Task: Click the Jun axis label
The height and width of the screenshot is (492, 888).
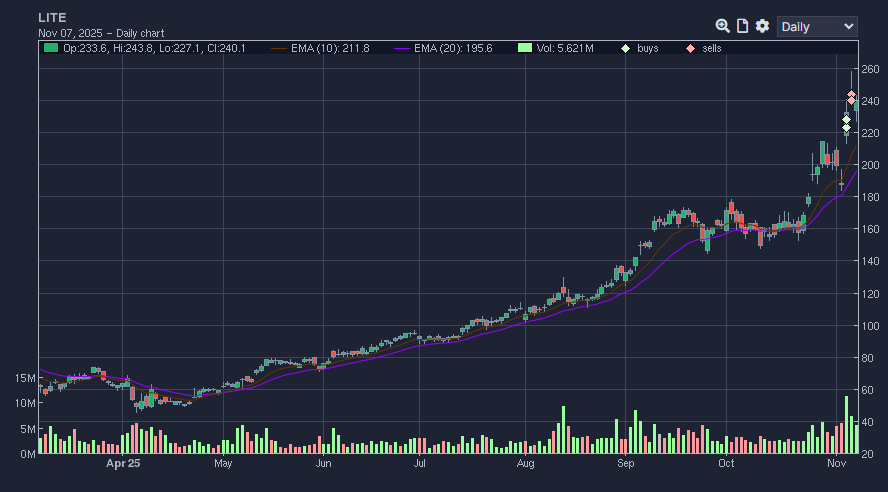Action: (323, 463)
